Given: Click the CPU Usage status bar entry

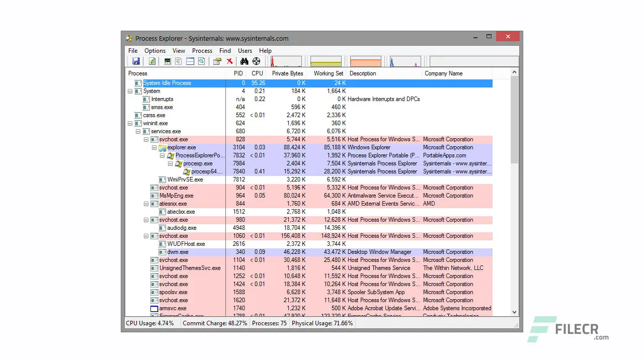Looking at the screenshot, I should tap(150, 323).
